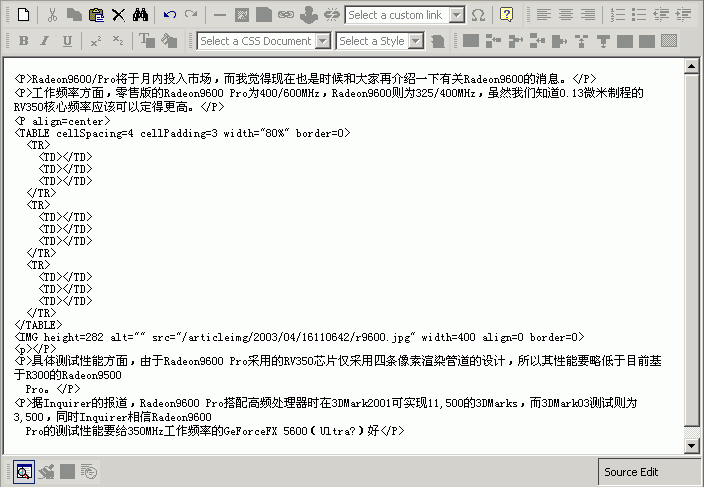Insert special character with Omega icon

click(478, 15)
